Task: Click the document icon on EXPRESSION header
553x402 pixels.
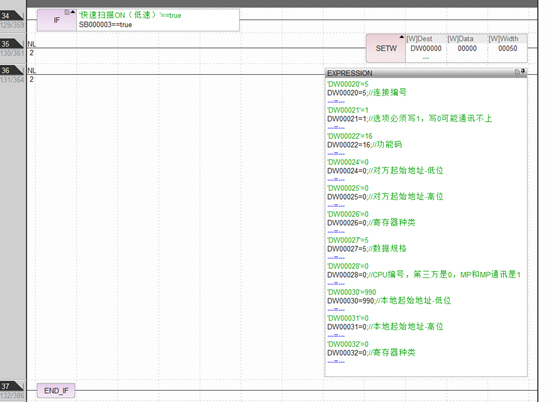Action: pyautogui.click(x=517, y=72)
